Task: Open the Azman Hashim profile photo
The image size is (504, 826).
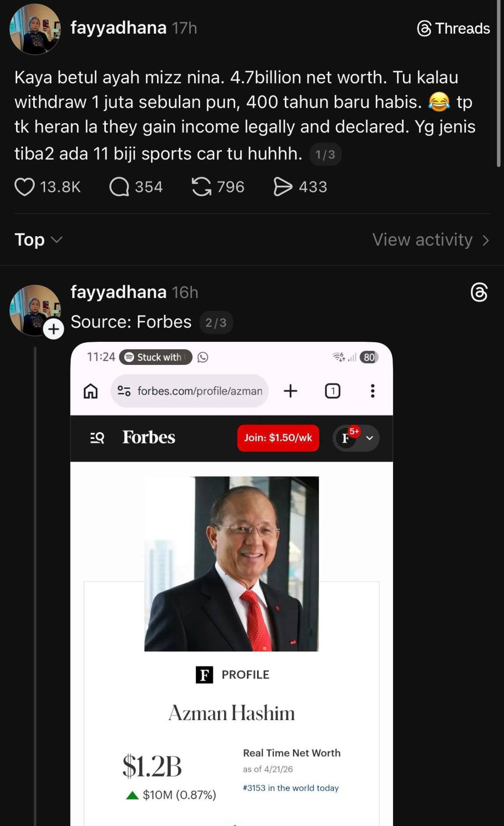Action: 231,564
